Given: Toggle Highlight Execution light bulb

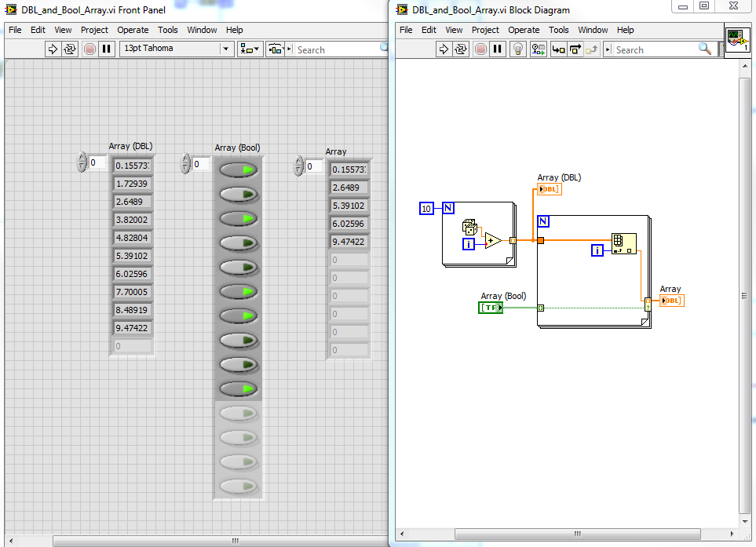Looking at the screenshot, I should click(517, 49).
